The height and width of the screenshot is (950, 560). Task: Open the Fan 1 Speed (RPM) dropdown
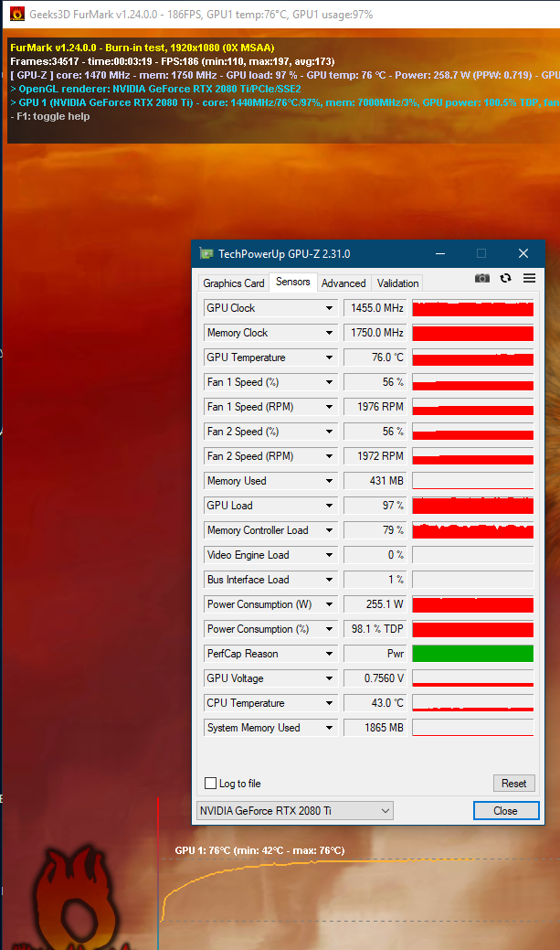[x=330, y=407]
